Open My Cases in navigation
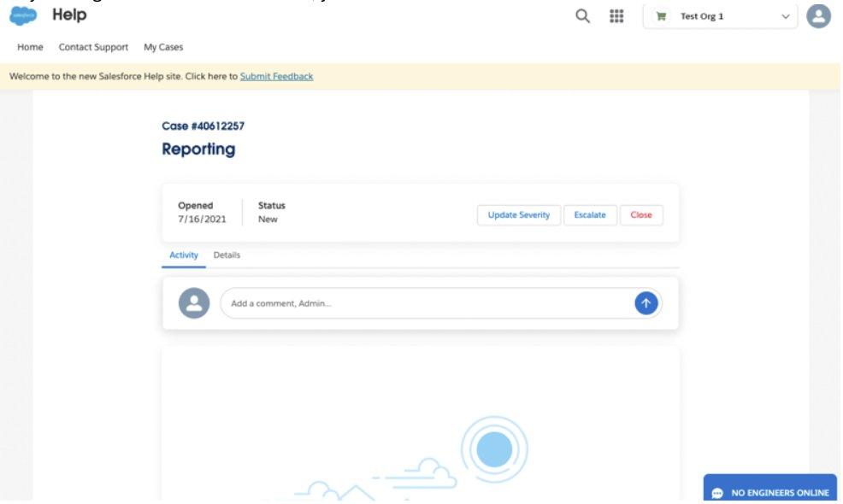Image resolution: width=843 pixels, height=504 pixels. (163, 47)
